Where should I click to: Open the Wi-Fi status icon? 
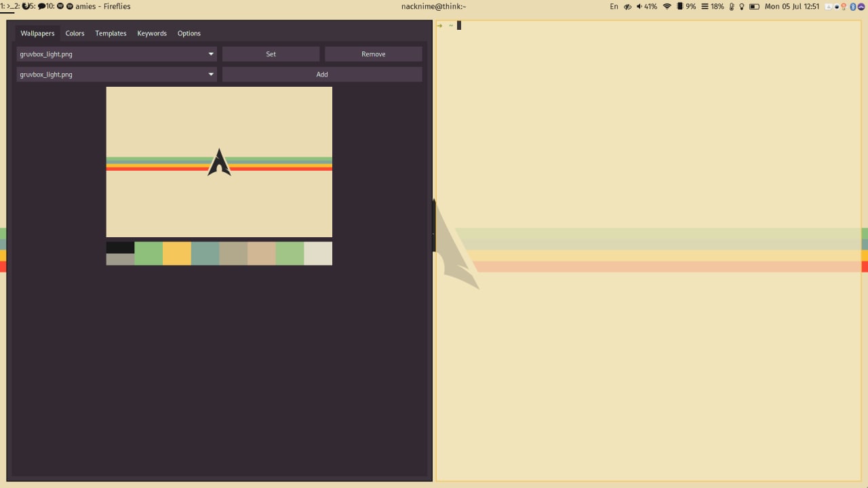point(667,6)
